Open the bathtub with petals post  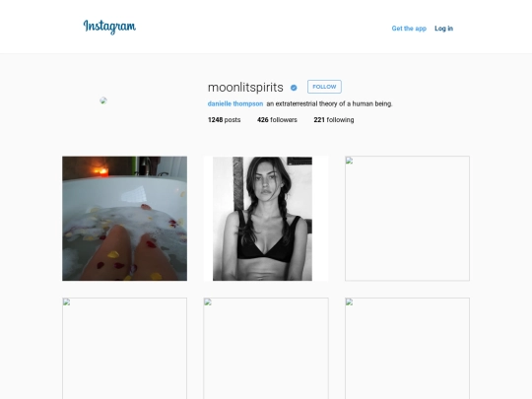[x=124, y=219]
